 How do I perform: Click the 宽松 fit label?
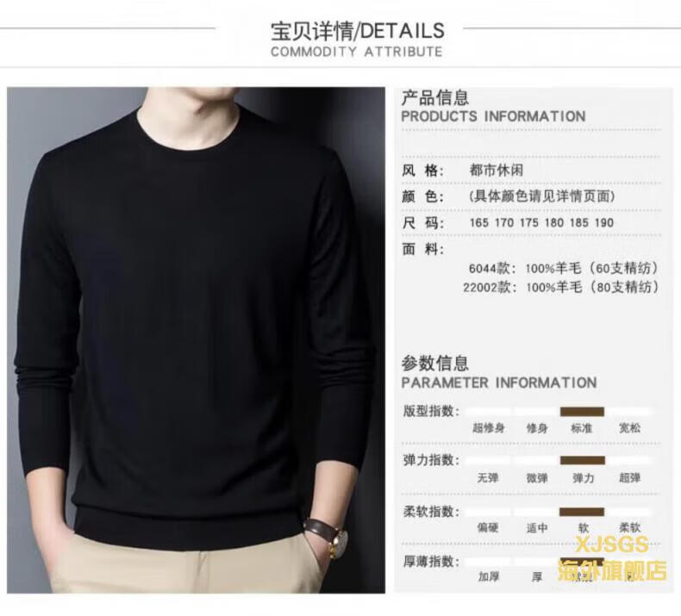coord(629,428)
